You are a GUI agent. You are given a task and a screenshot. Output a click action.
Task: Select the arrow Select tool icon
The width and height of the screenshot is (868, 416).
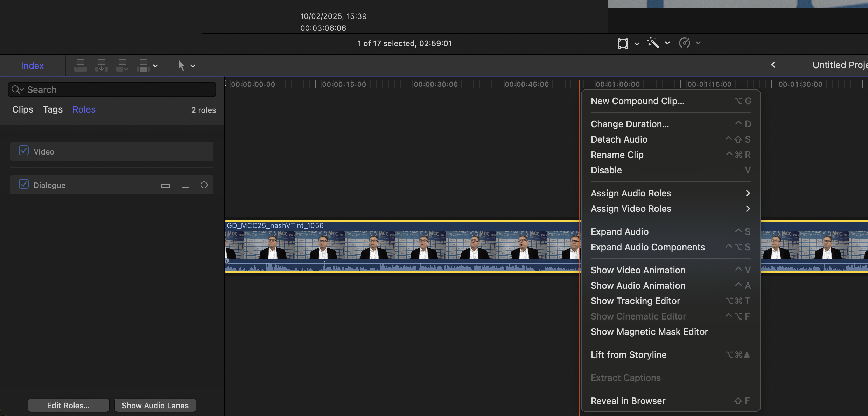tap(181, 65)
